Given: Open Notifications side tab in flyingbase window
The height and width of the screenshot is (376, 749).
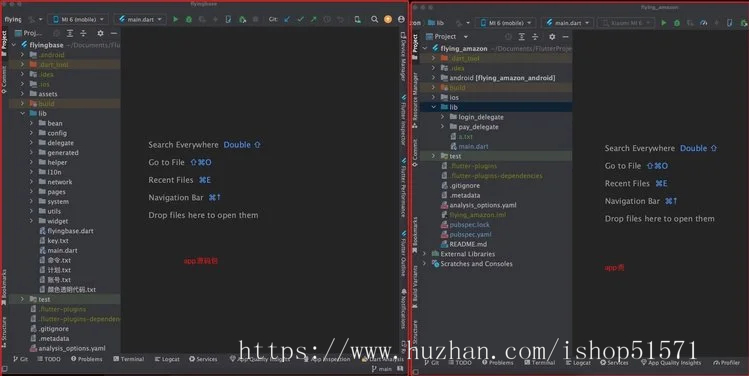Looking at the screenshot, I should pos(403,308).
